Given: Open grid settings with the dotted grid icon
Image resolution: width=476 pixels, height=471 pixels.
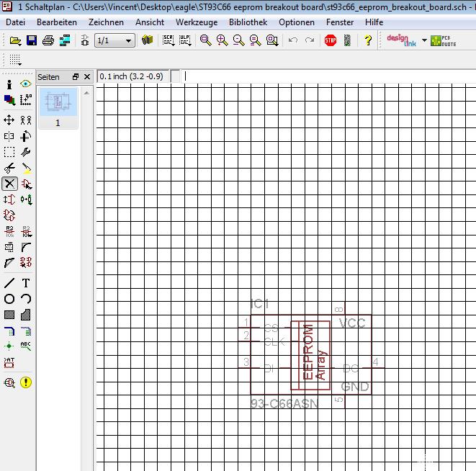Looking at the screenshot, I should click(x=15, y=60).
